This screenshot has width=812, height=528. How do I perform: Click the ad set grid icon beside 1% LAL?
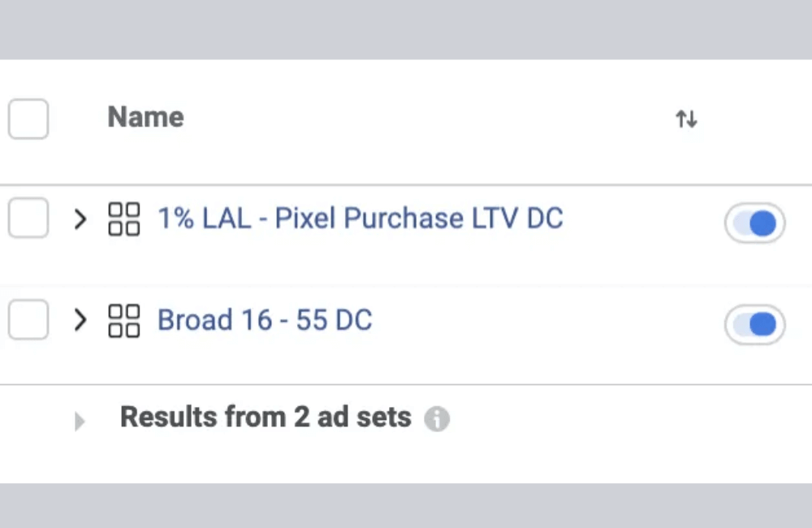point(124,219)
